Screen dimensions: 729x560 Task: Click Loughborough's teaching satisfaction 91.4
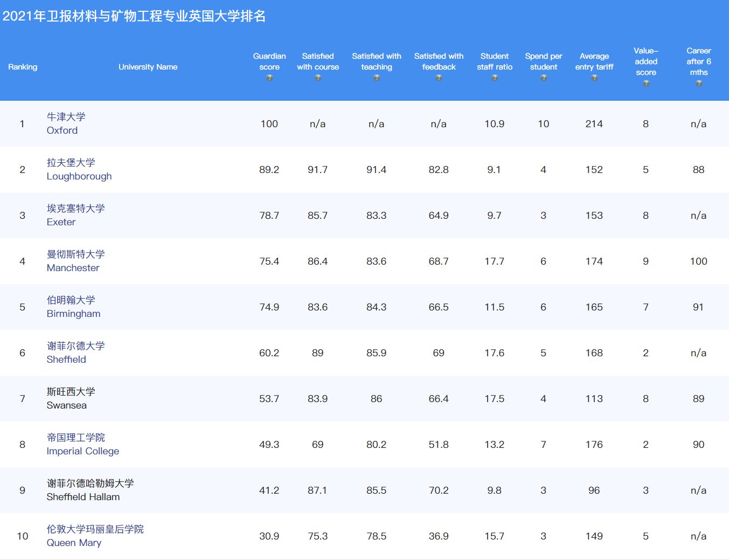377,170
